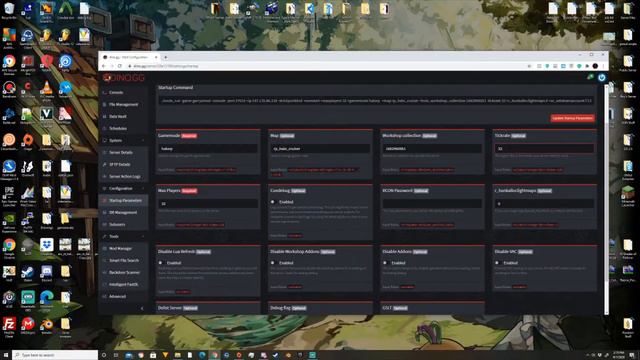This screenshot has height=360, width=640.
Task: Open Smart File Search tool
Action: coord(124,260)
